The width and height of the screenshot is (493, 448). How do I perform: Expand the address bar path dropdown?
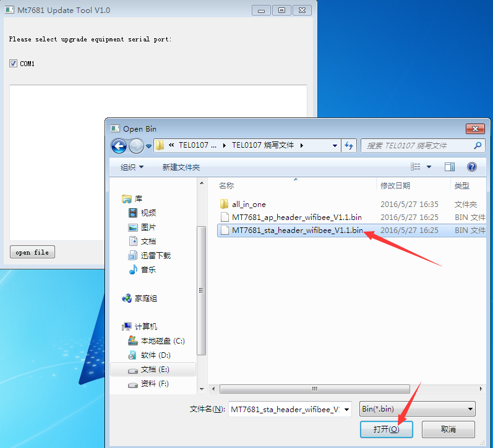335,146
